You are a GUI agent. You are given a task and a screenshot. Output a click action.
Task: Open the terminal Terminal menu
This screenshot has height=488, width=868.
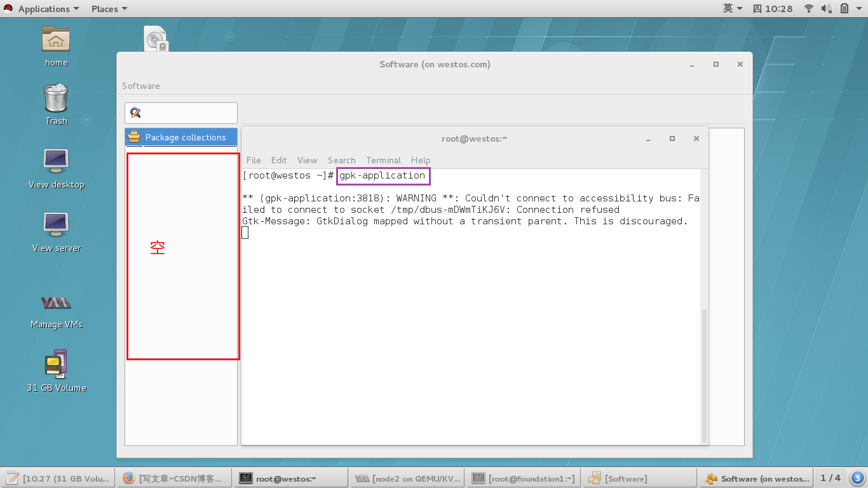click(x=383, y=160)
